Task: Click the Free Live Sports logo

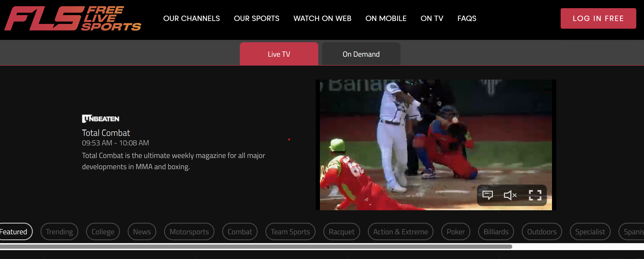Action: click(x=72, y=18)
